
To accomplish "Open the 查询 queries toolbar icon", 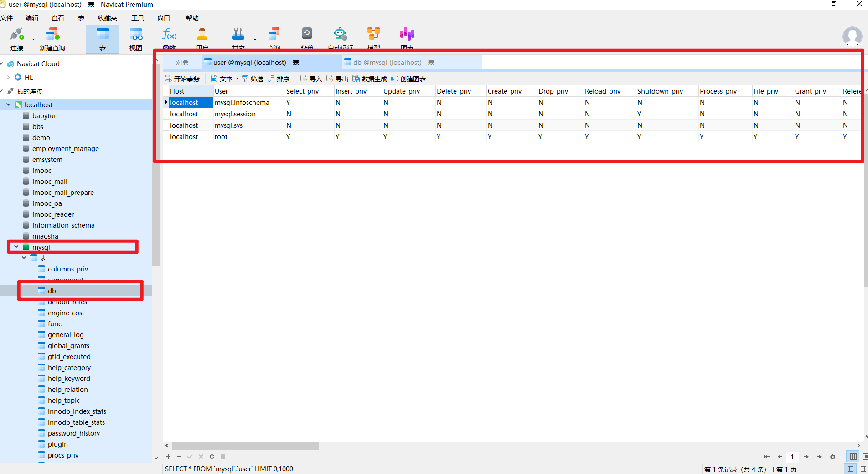I will tap(274, 34).
